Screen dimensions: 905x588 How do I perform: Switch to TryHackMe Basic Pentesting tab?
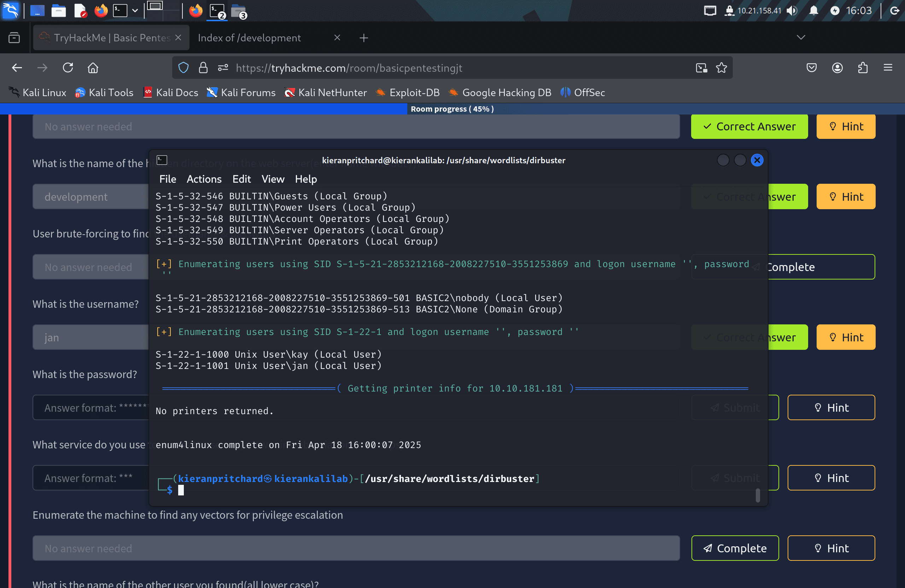[x=111, y=37]
